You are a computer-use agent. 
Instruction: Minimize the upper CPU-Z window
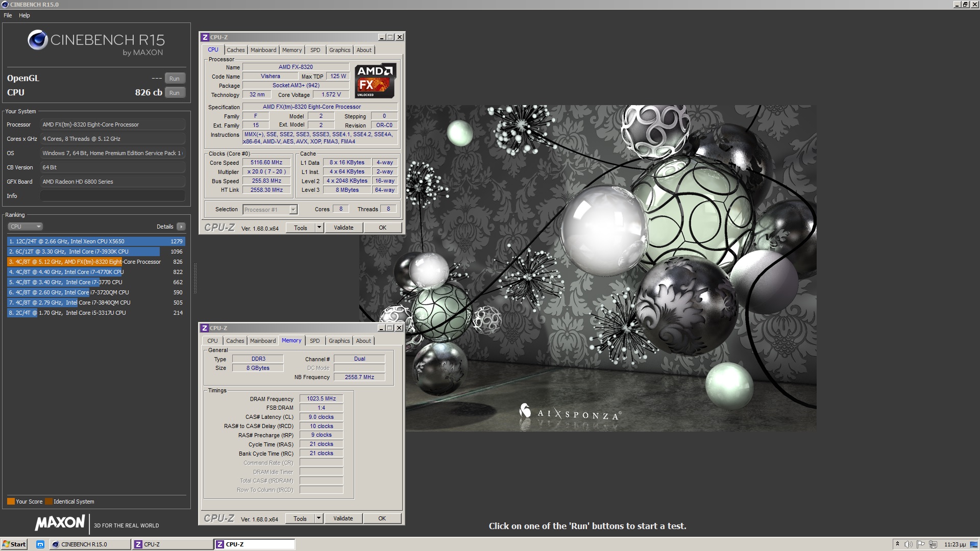381,37
